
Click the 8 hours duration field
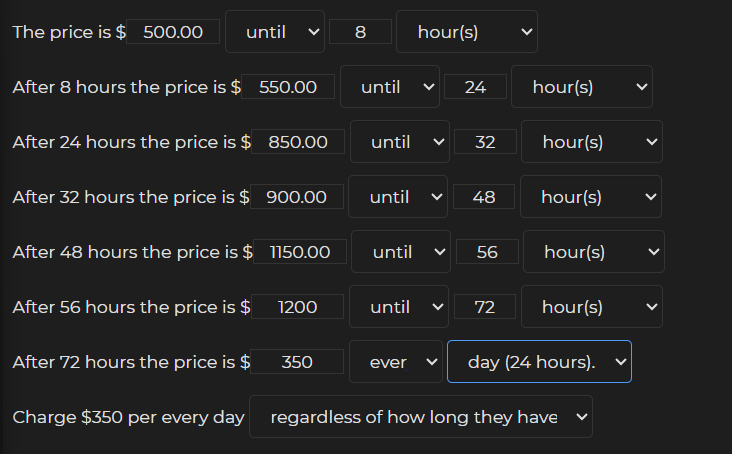pos(360,32)
